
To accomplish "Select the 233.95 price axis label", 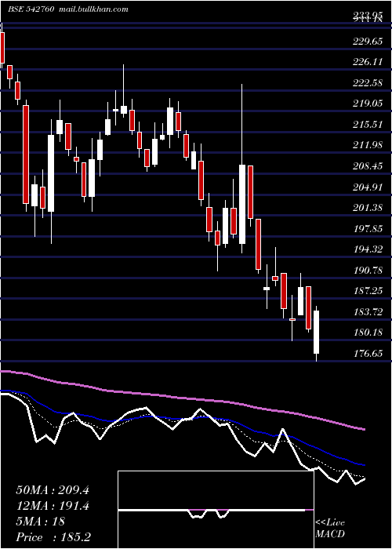I will (367, 15).
